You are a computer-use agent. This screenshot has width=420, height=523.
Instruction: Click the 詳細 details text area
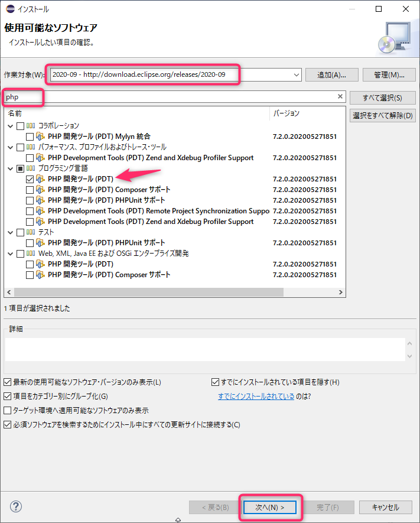205,350
